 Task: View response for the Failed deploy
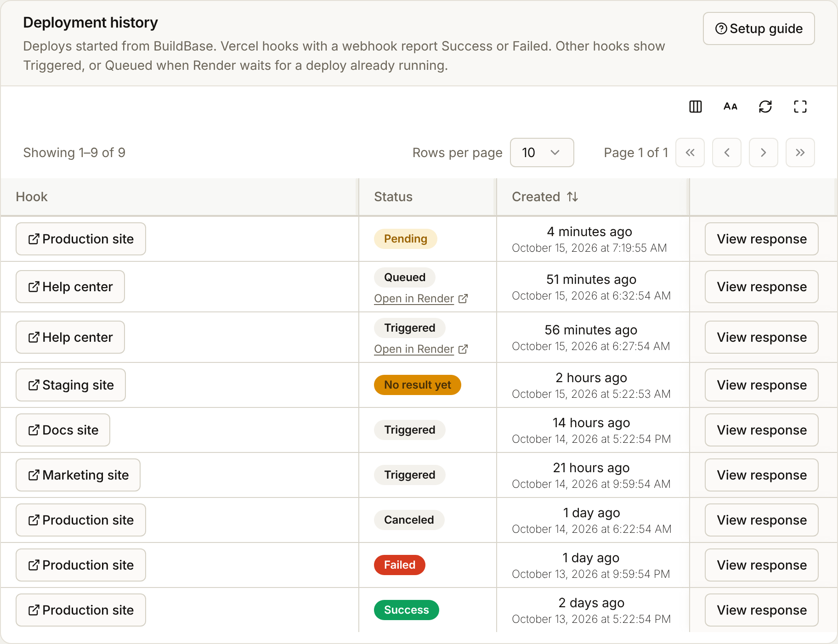[762, 565]
